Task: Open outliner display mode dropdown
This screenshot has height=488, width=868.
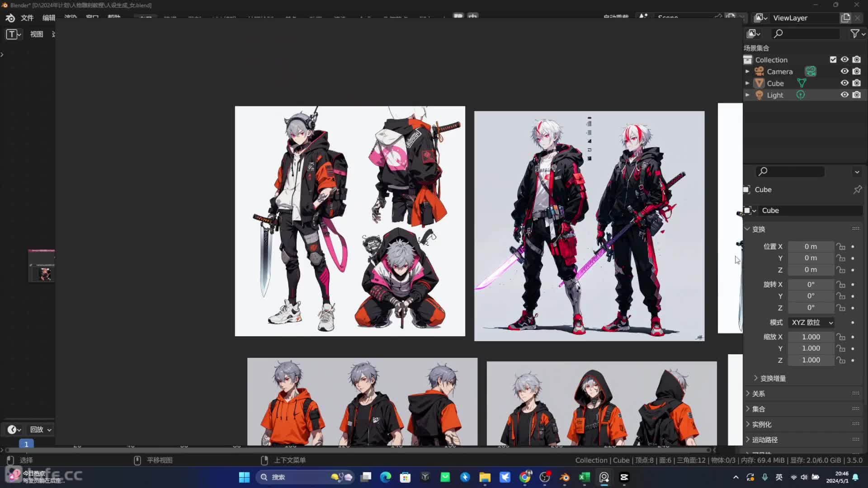Action: click(754, 33)
